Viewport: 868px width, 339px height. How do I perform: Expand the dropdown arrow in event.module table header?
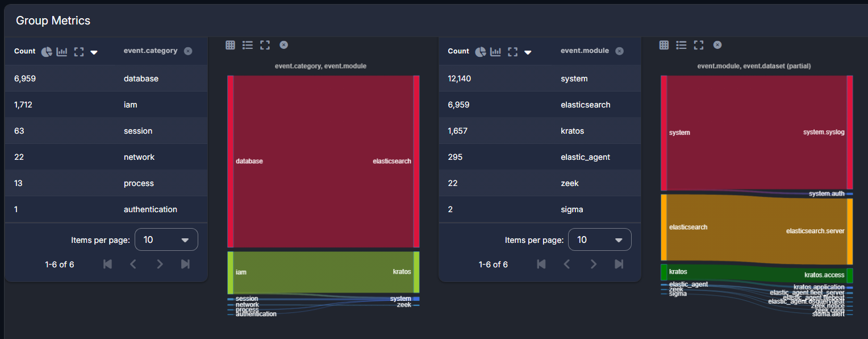click(528, 52)
